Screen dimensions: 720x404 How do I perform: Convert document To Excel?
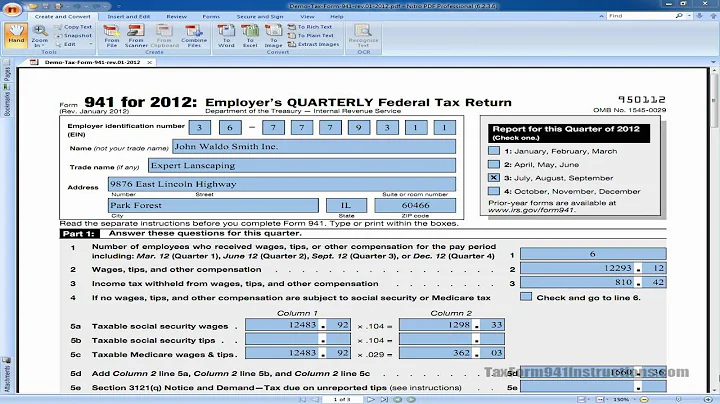[x=250, y=36]
